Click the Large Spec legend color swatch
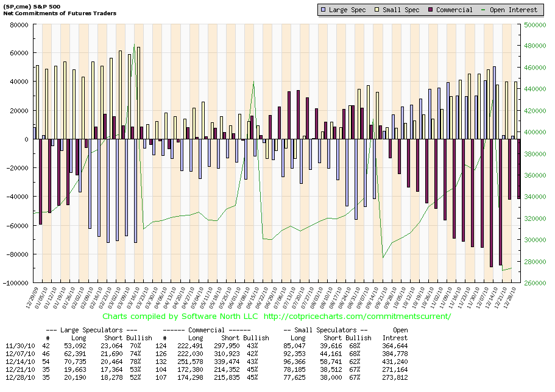The height and width of the screenshot is (392, 555). coord(323,10)
